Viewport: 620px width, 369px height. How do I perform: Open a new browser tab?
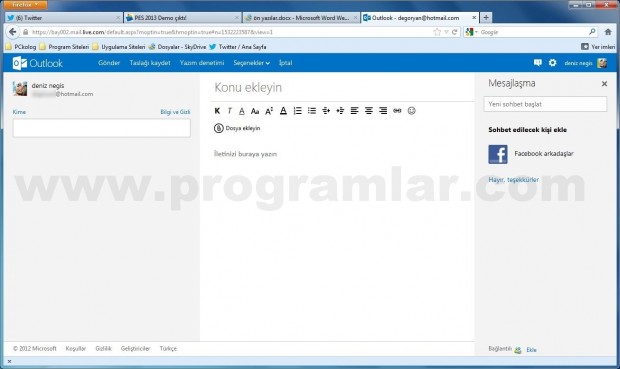click(x=486, y=17)
